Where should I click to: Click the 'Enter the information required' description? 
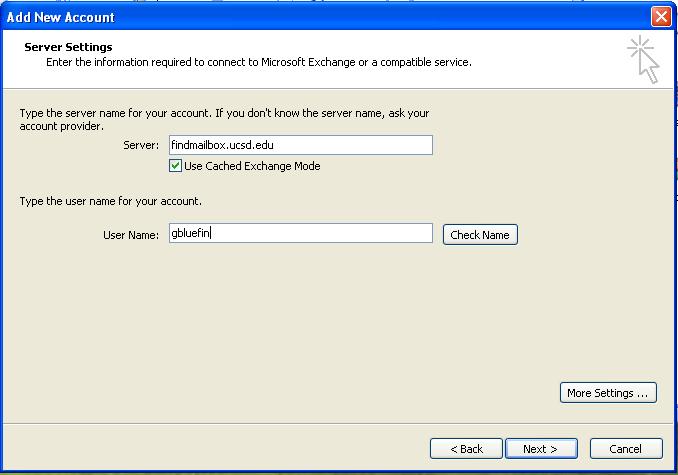pyautogui.click(x=259, y=62)
